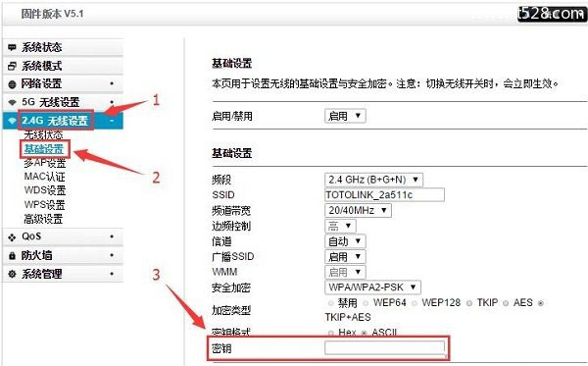Screen dimensions: 588x366
Task: Select the WEP128 radio button
Action: (415, 303)
